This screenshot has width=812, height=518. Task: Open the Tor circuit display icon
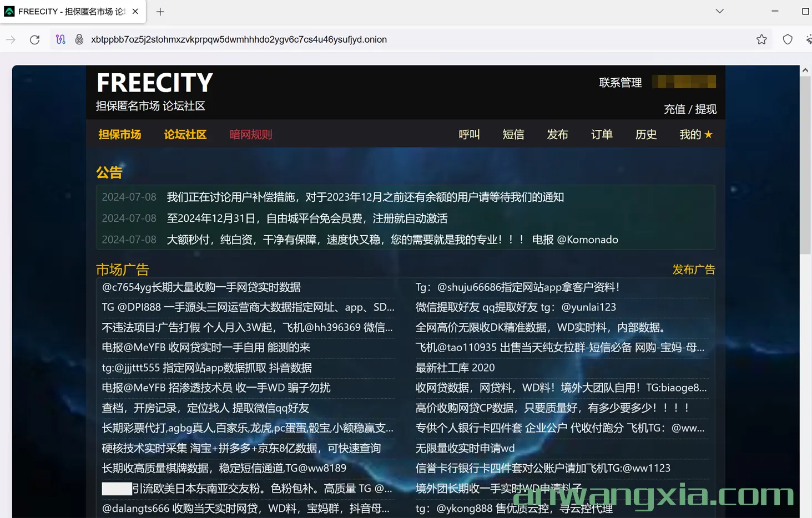pyautogui.click(x=60, y=39)
